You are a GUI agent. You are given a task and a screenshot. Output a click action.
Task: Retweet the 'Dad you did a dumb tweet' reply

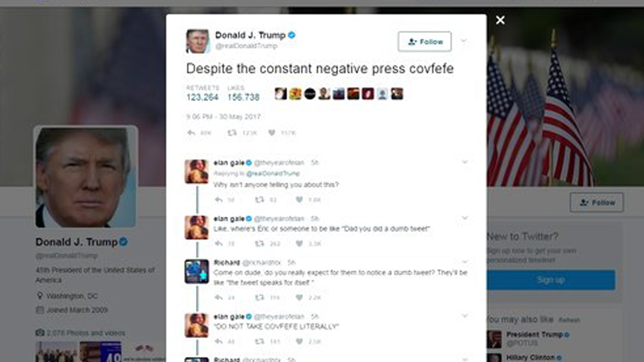(x=259, y=243)
